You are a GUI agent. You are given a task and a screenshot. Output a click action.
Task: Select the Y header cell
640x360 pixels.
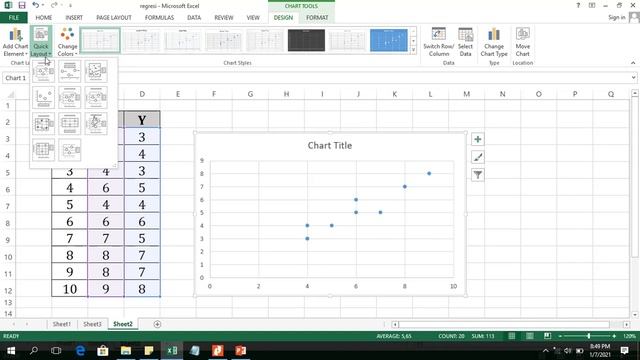click(142, 120)
